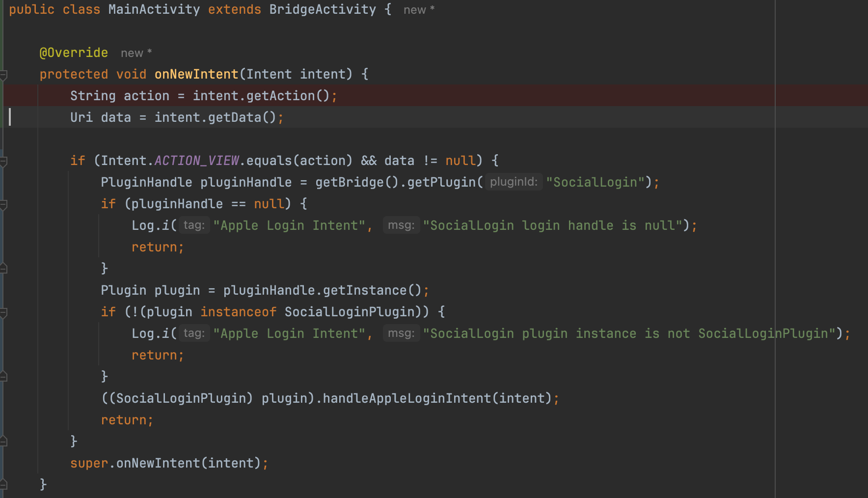Click the closing brace of MainActivity class

pyautogui.click(x=43, y=484)
